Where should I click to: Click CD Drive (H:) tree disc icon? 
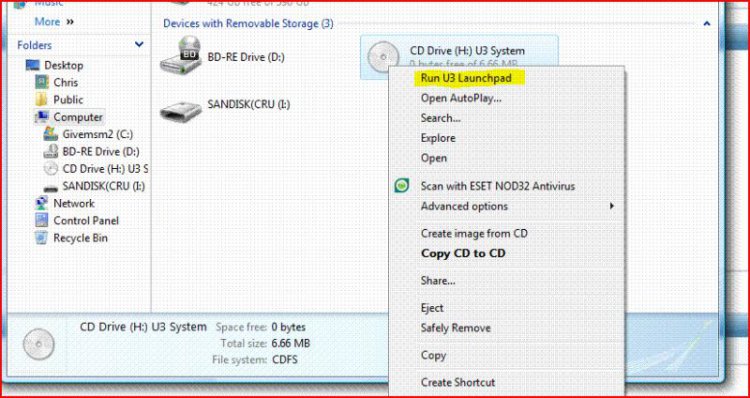[51, 169]
